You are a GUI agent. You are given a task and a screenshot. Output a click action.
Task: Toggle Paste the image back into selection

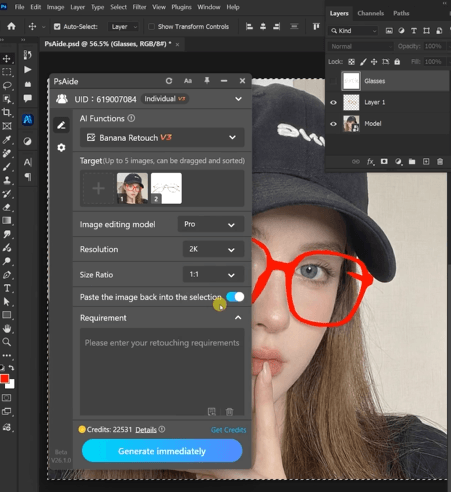point(235,297)
